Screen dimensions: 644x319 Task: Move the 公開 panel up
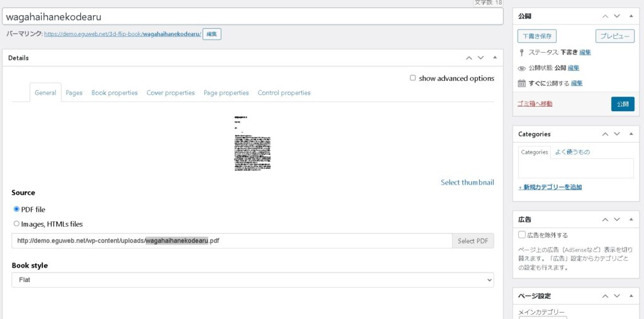tap(605, 16)
